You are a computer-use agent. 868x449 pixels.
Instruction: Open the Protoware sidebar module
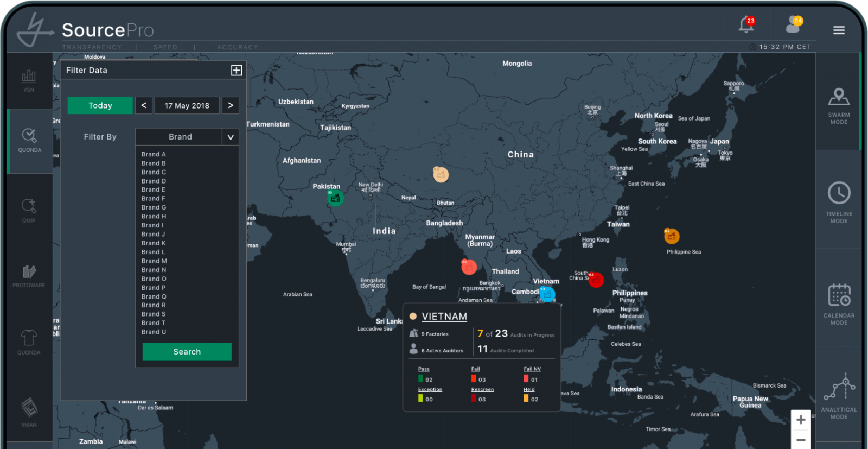[29, 276]
